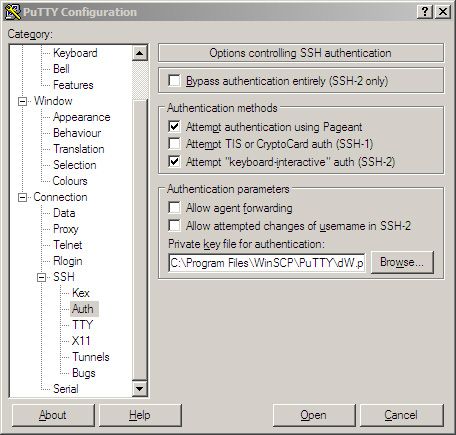This screenshot has width=456, height=435.
Task: Enable Allow agent forwarding
Action: click(175, 208)
